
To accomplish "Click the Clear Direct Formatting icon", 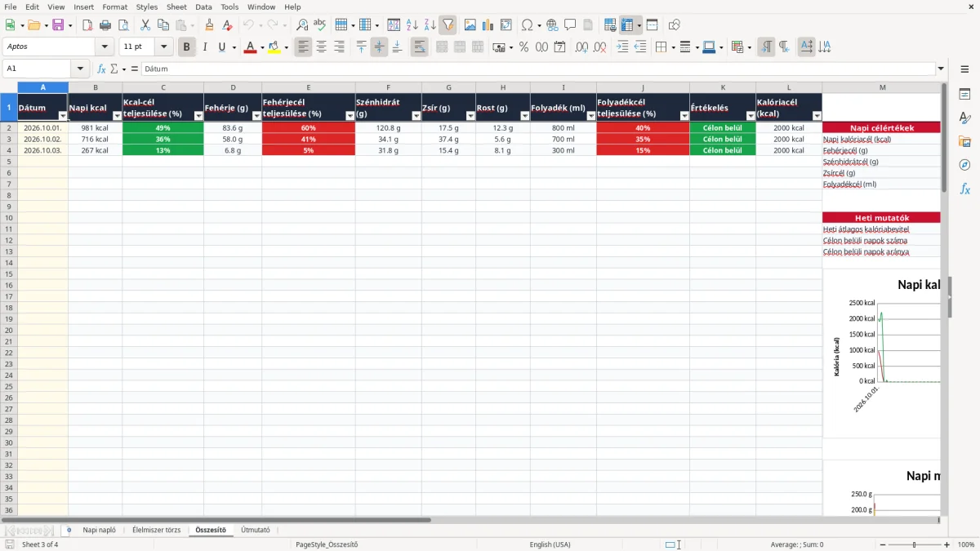I will pyautogui.click(x=228, y=25).
